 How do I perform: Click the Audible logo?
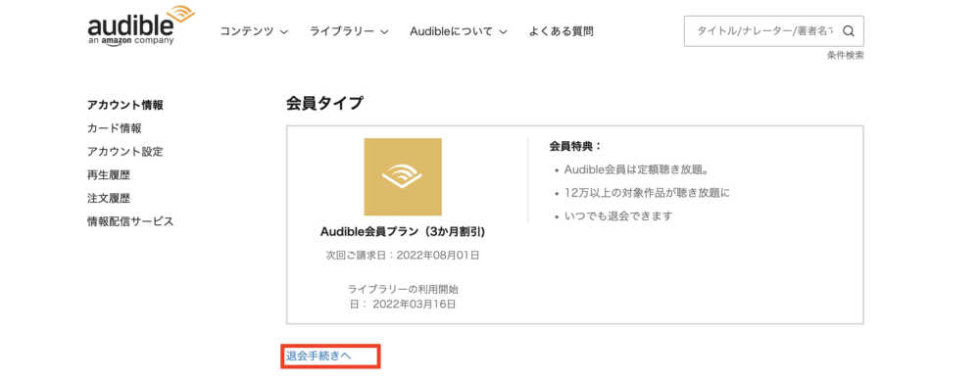click(x=140, y=25)
